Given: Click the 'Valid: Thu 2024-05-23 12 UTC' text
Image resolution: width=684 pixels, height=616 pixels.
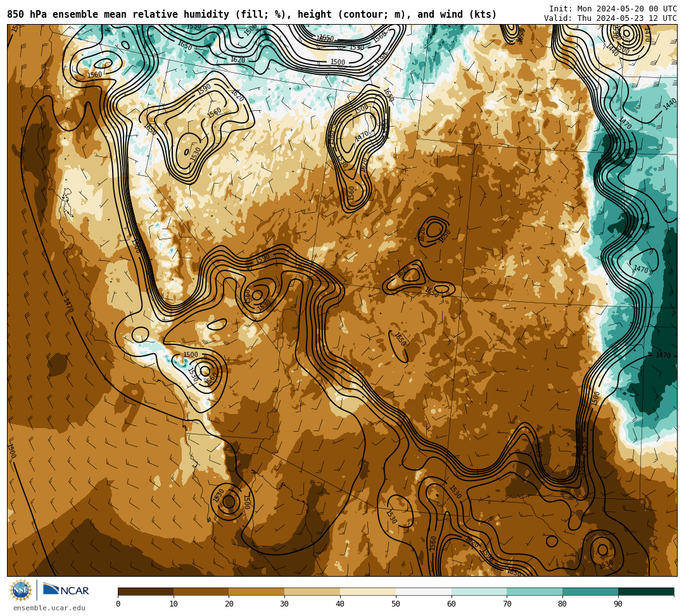Looking at the screenshot, I should tap(611, 18).
